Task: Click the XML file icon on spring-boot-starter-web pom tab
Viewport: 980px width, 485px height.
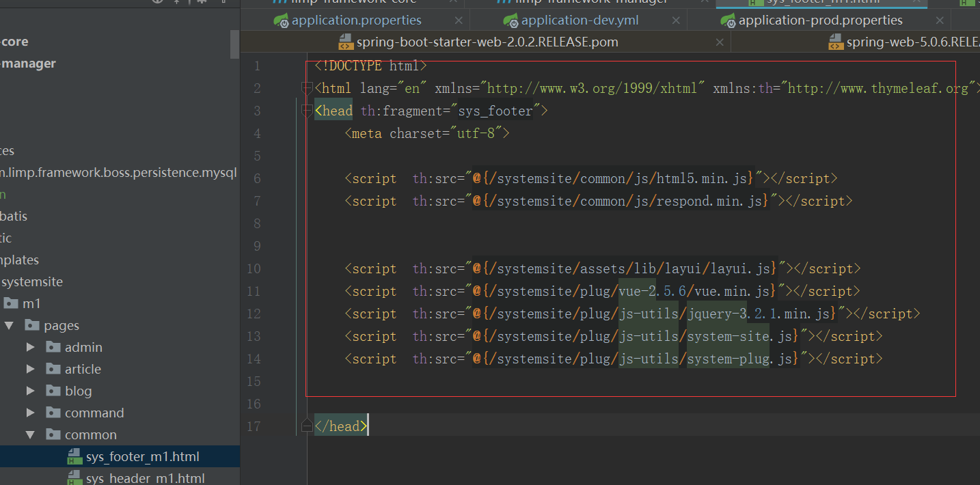Action: [x=346, y=42]
